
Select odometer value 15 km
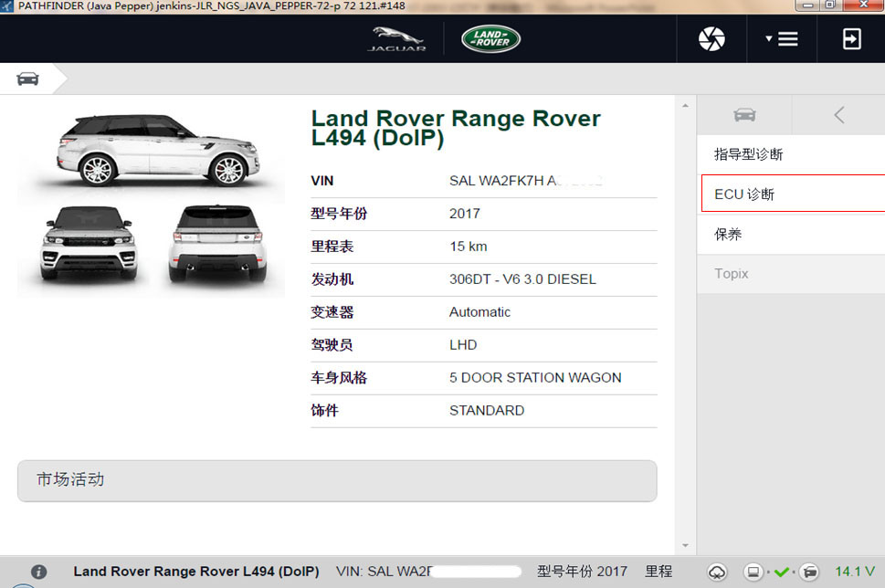click(468, 247)
